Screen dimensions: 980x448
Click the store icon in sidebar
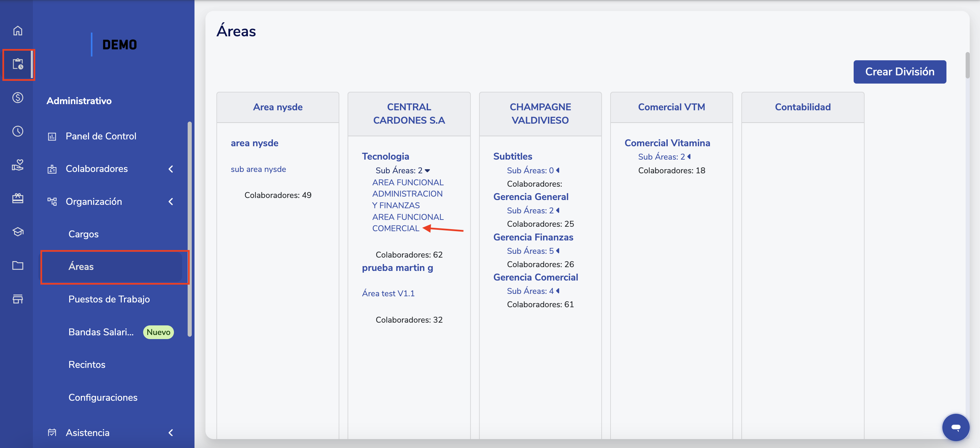pos(17,299)
